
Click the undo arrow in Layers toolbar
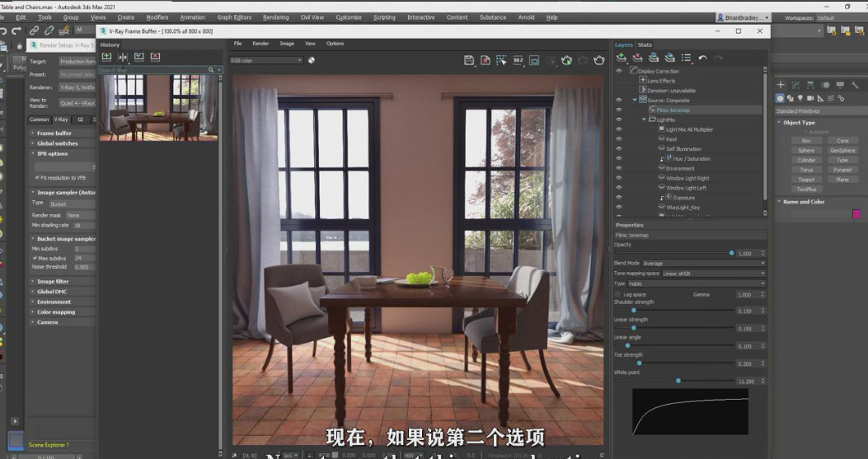click(x=702, y=58)
